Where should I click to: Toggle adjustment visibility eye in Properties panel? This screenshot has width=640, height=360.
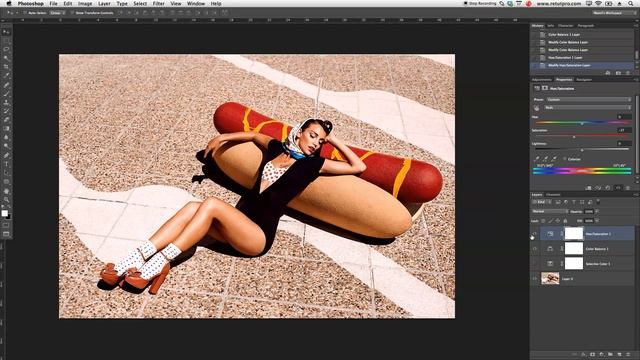click(618, 188)
